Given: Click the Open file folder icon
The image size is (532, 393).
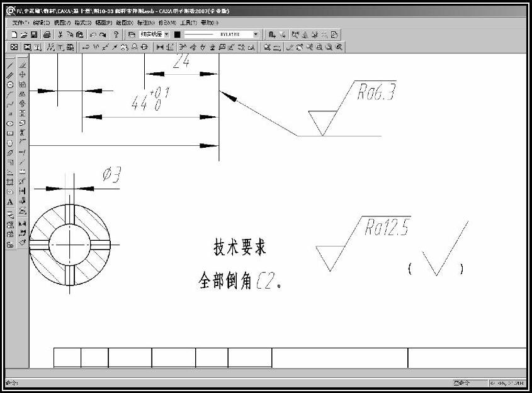Looking at the screenshot, I should point(24,35).
